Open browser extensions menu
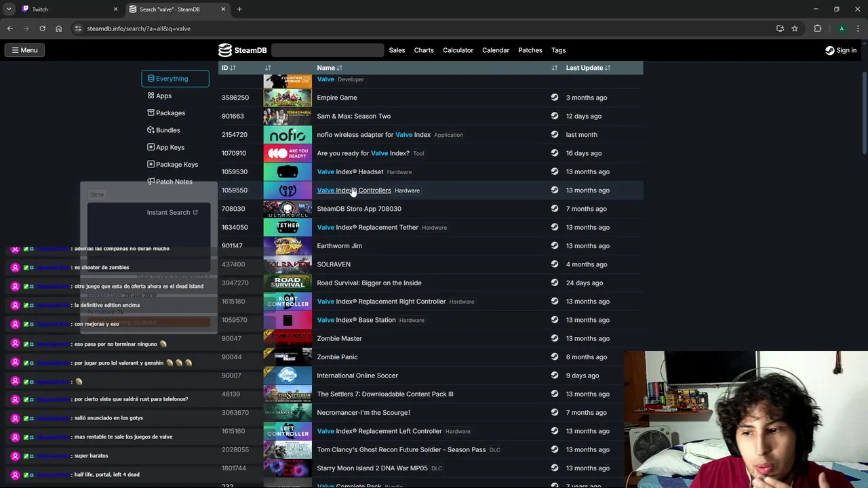868x488 pixels. [x=817, y=28]
